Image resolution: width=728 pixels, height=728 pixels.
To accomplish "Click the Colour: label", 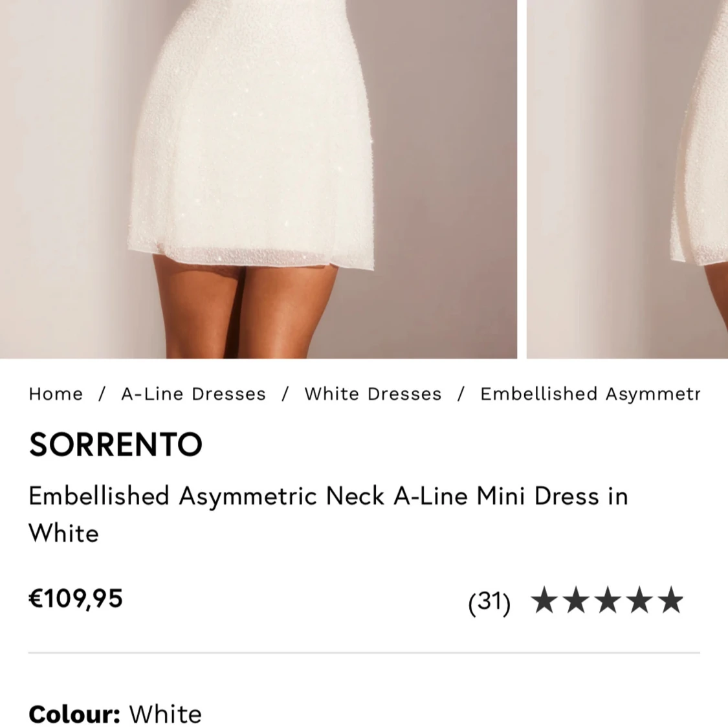I will [x=75, y=714].
